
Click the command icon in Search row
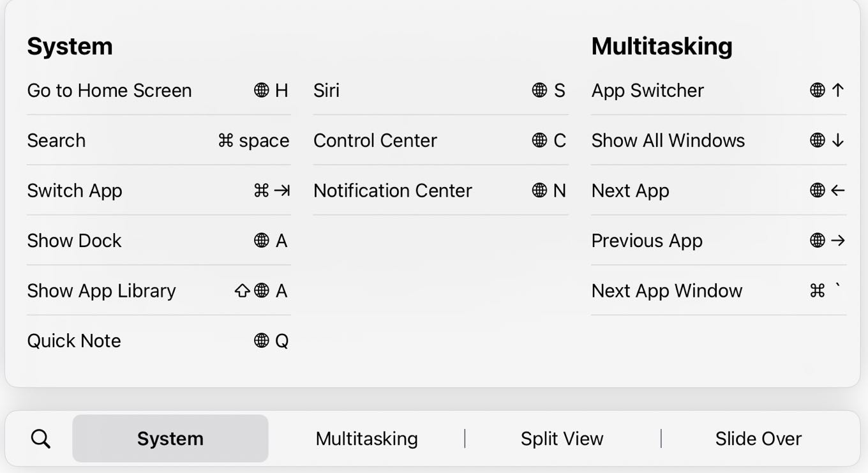pos(225,140)
